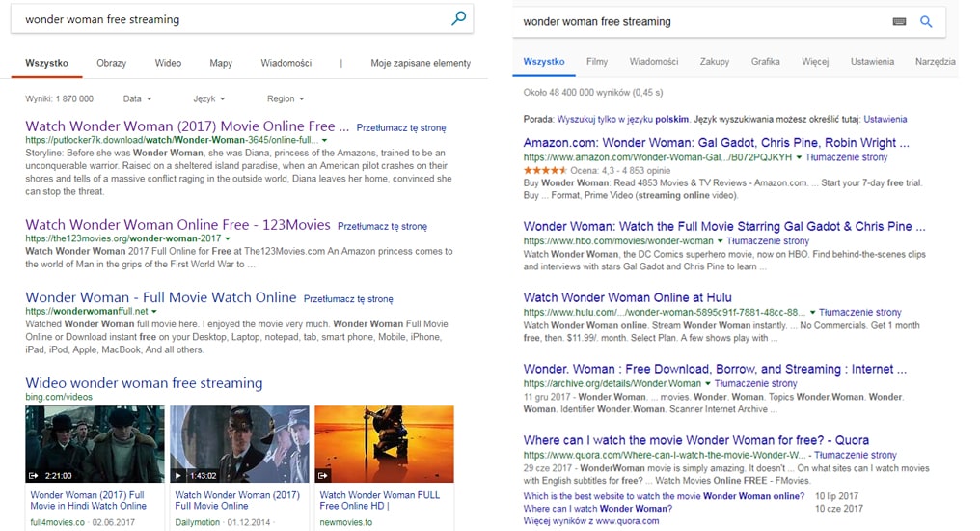Open Wonder Woman - Full Movie Watch Online result
Screen dimensions: 980x531
coord(161,297)
